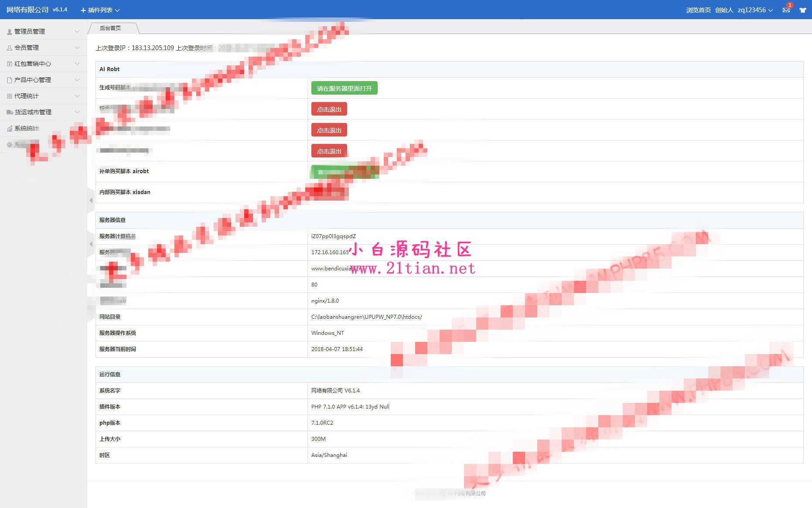The width and height of the screenshot is (812, 508).
Task: Switch to the 后台首页 tab
Action: pyautogui.click(x=110, y=28)
